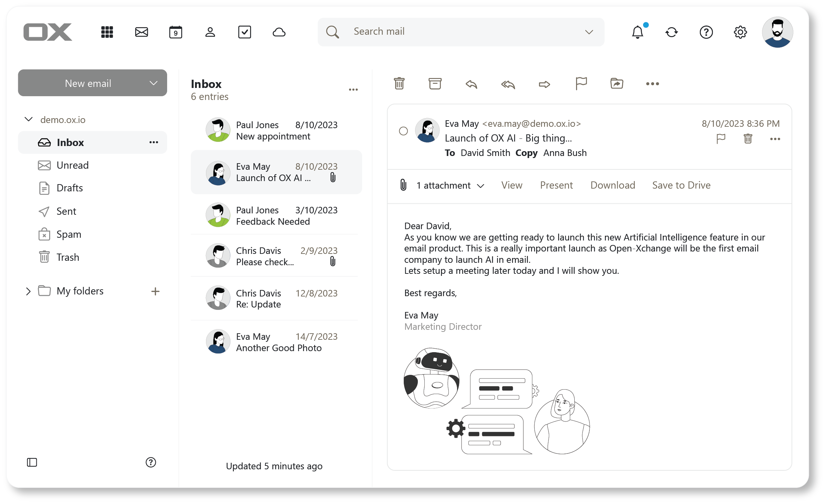Open the search options dropdown
This screenshot has width=825, height=504.
589,32
